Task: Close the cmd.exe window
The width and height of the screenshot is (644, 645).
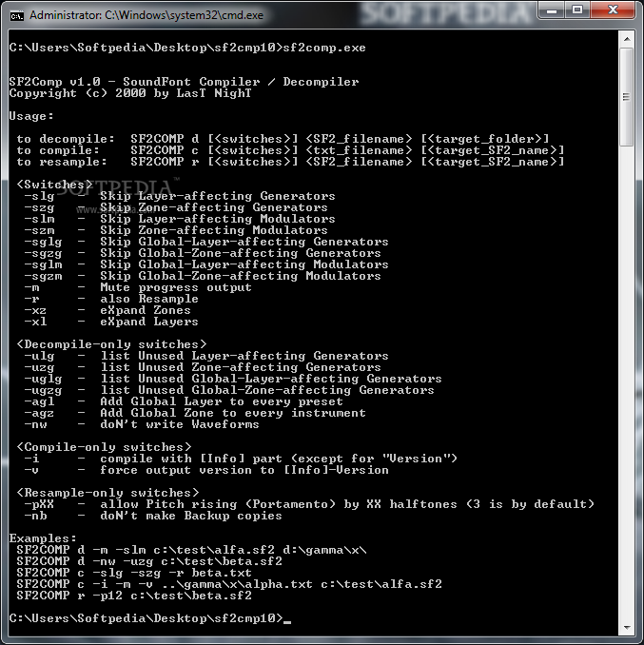Action: point(613,10)
